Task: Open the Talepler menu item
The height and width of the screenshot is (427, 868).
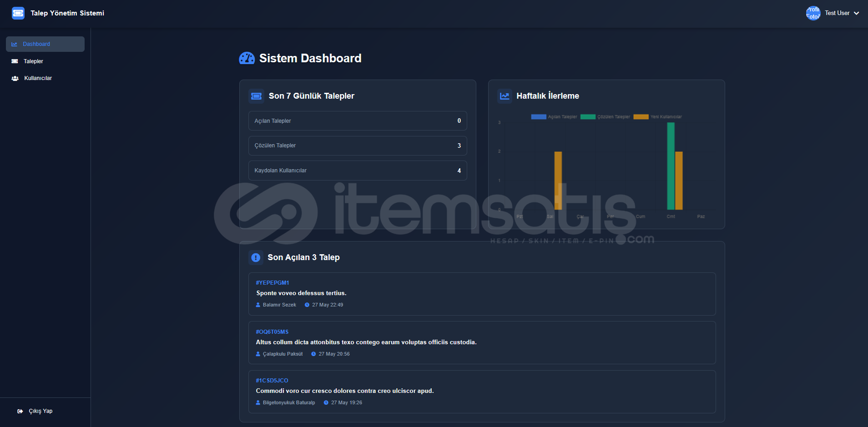Action: coord(33,61)
